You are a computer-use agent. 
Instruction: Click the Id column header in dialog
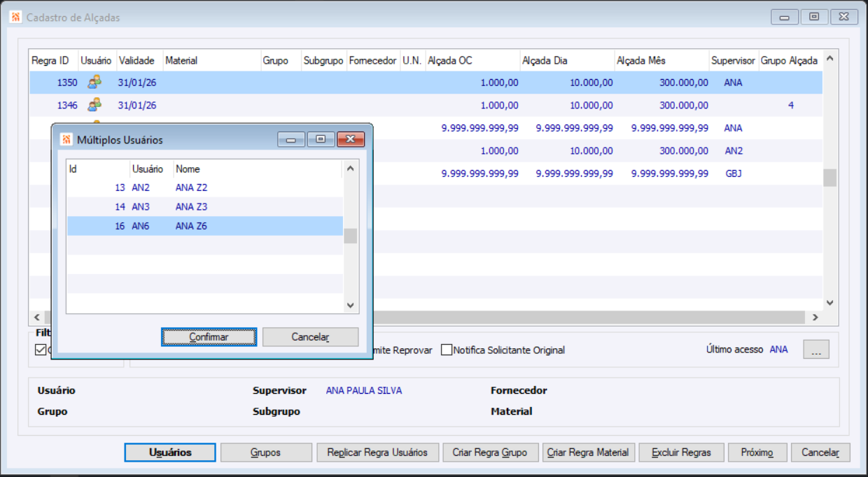[98, 169]
